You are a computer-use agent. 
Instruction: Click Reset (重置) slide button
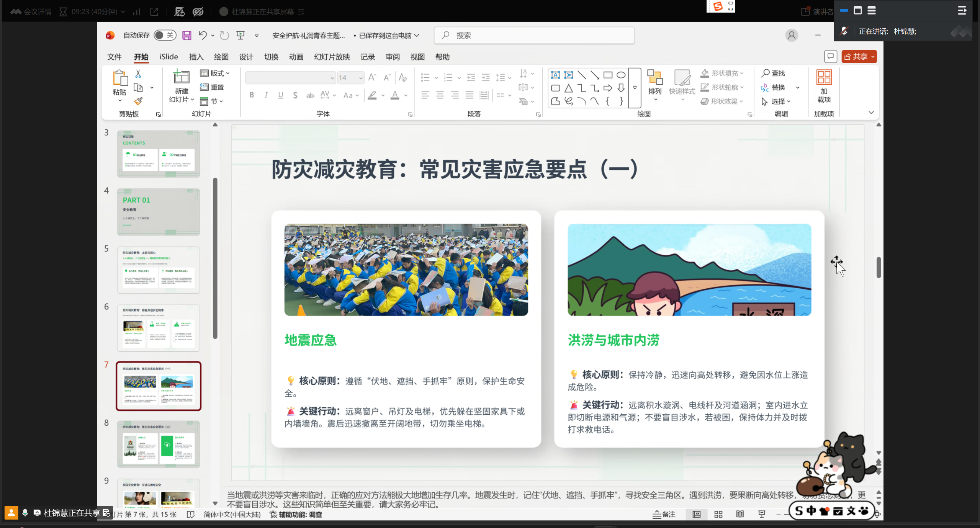pos(212,87)
